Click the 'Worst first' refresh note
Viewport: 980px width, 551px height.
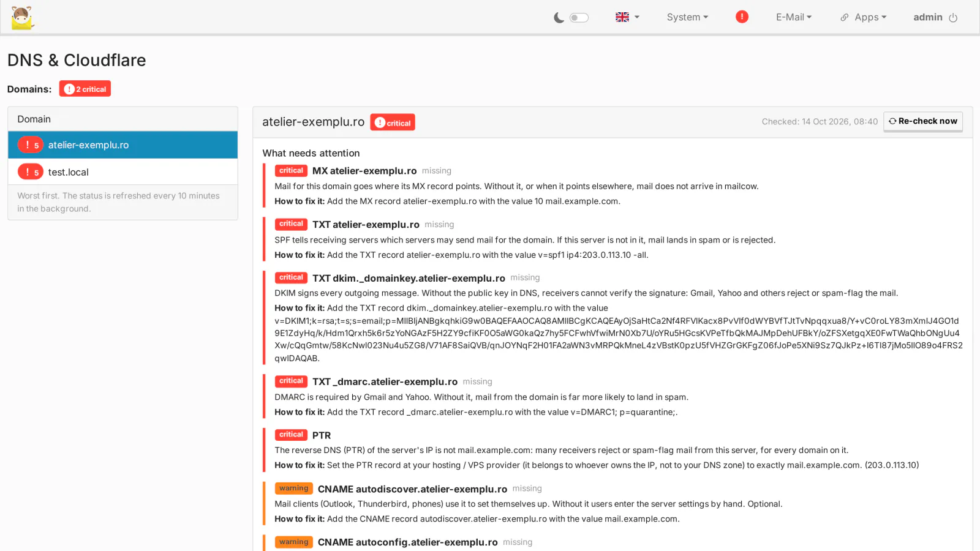(x=118, y=202)
